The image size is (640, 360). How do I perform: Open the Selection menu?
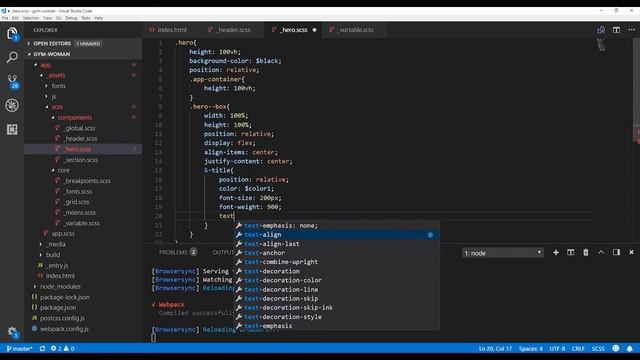[31, 18]
